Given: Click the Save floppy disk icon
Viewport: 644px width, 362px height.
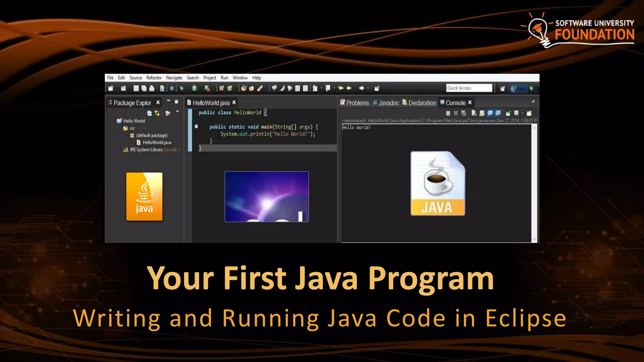Looking at the screenshot, I should coord(136,88).
